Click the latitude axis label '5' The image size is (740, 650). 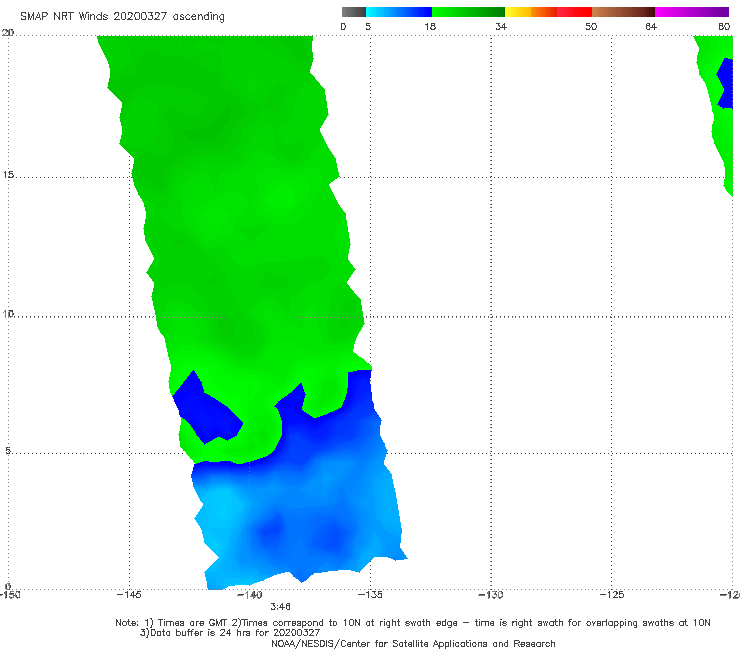pos(8,450)
